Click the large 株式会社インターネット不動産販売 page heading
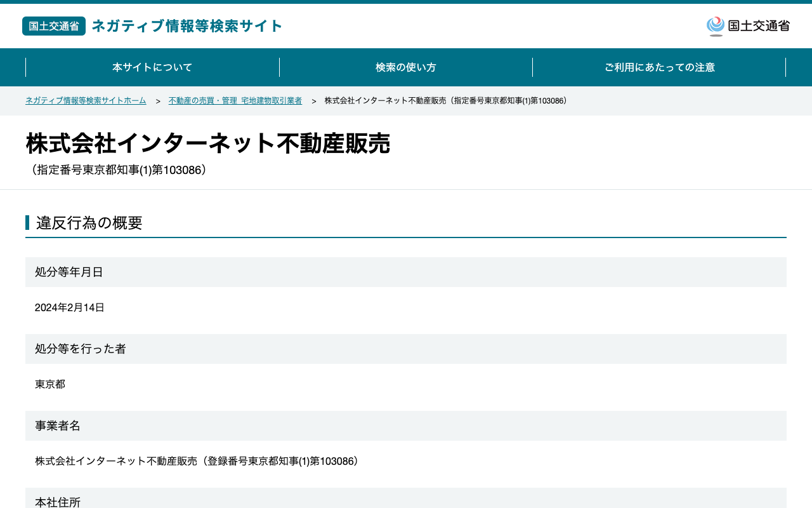The image size is (812, 508). pyautogui.click(x=208, y=144)
